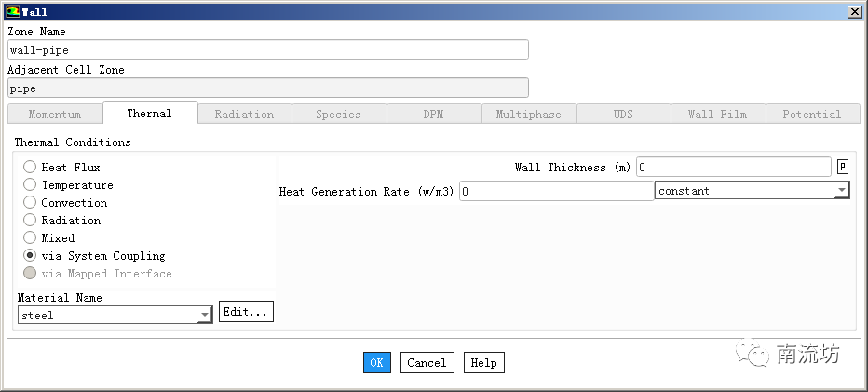Click the Fluent icon in the title bar
This screenshot has height=392, width=868.
point(12,11)
